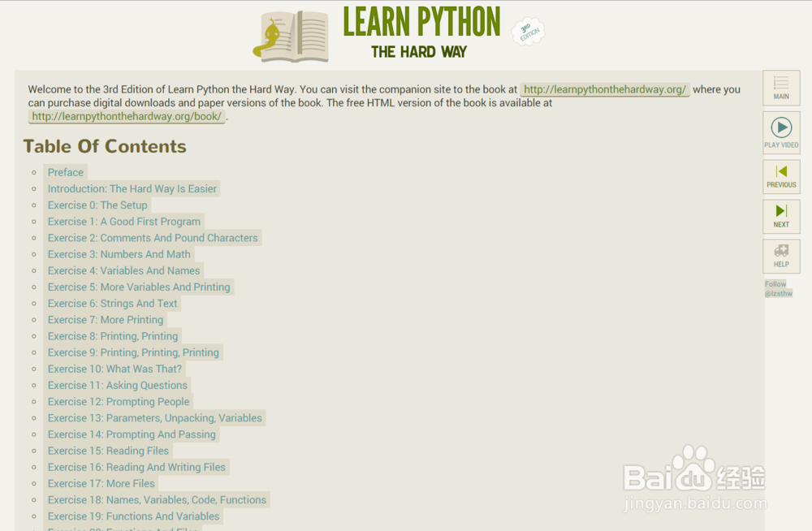Open Exercise 8: Printing, Printing
The height and width of the screenshot is (531, 812).
click(x=113, y=335)
